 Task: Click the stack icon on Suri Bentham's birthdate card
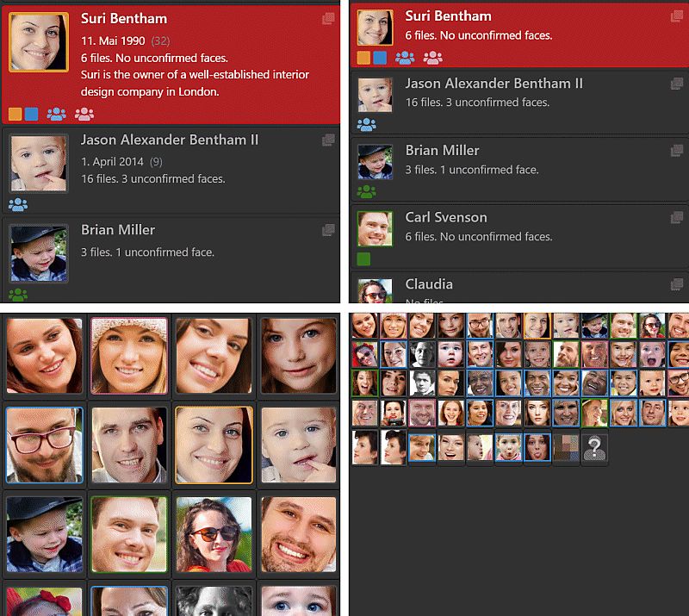pos(328,18)
